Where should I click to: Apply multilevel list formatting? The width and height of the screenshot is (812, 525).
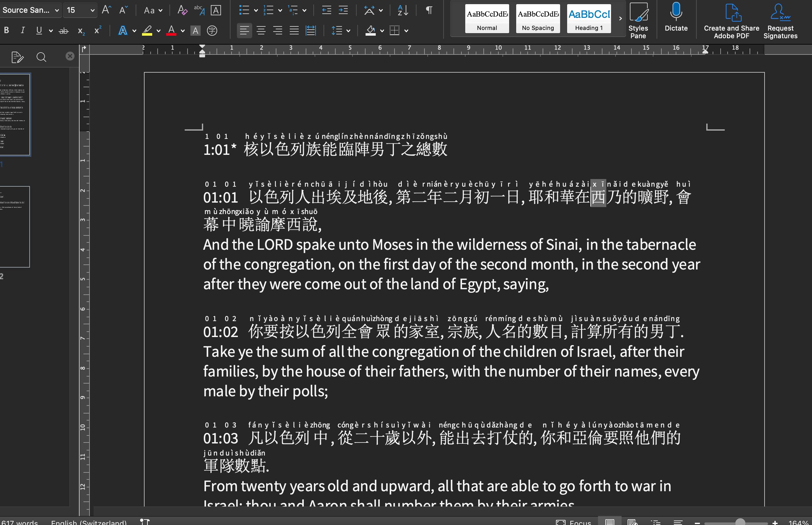(293, 10)
